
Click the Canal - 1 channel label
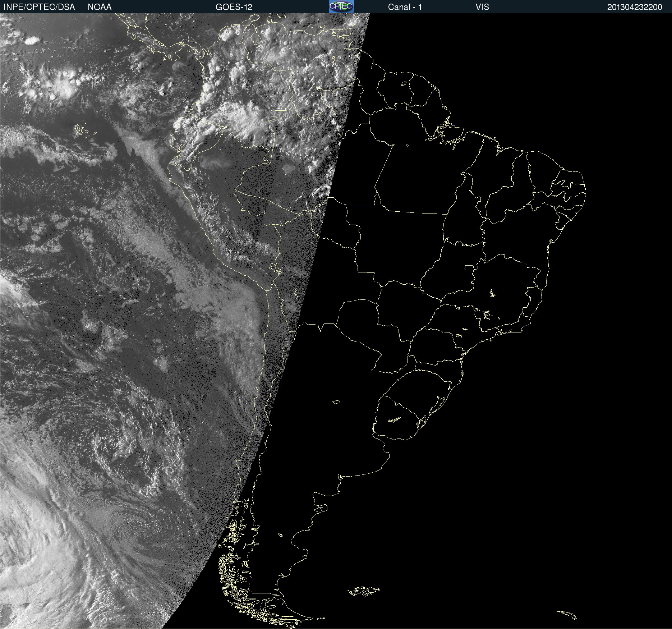click(x=405, y=7)
